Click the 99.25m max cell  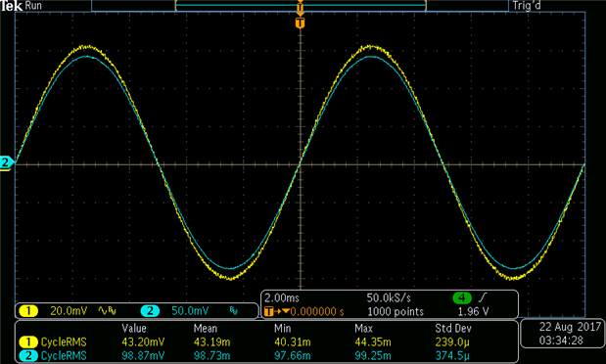[x=373, y=356]
